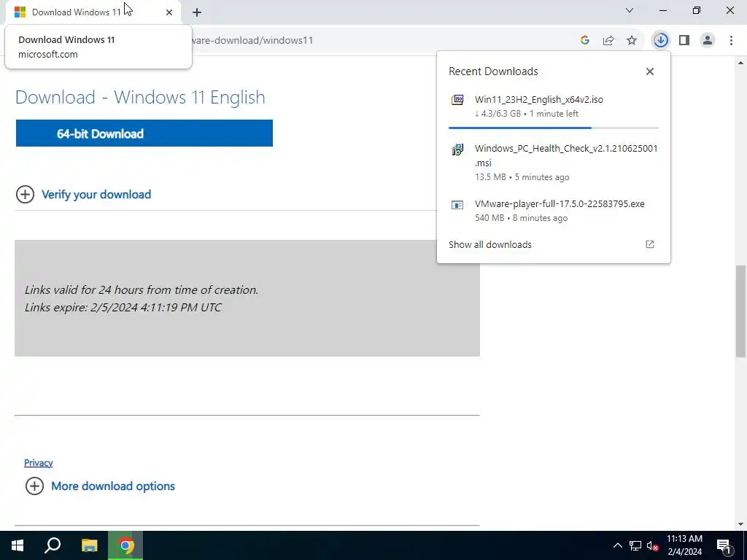The height and width of the screenshot is (560, 747).
Task: Open VMware-player-full-17.5.0 exe entry
Action: (553, 211)
